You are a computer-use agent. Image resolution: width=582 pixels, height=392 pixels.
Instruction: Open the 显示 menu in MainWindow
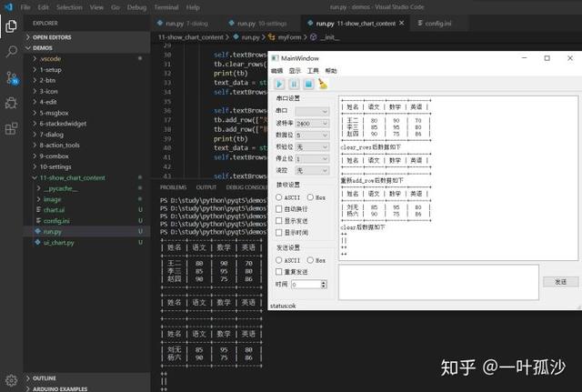295,71
